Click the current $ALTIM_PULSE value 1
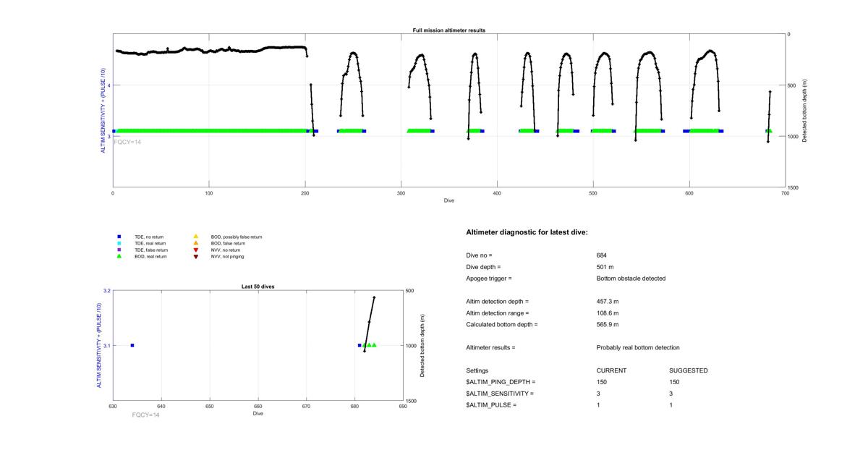868x450 pixels. click(x=599, y=405)
